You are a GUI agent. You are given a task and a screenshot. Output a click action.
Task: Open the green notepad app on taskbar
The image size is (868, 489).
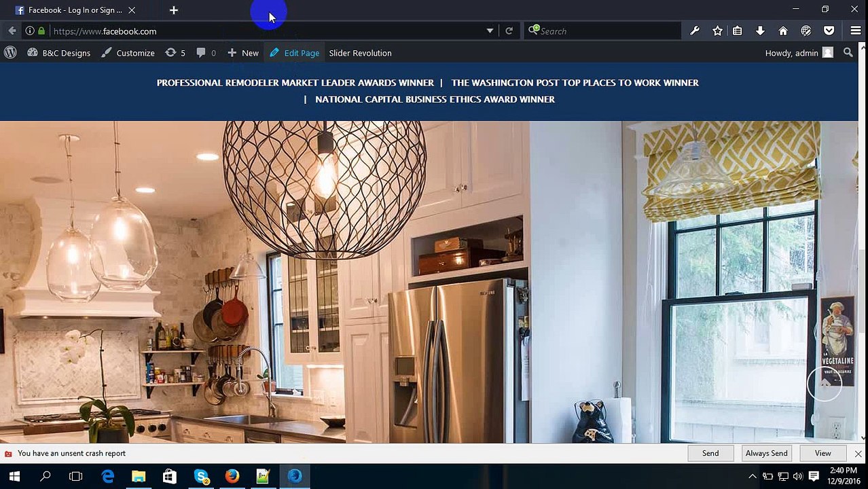(263, 476)
